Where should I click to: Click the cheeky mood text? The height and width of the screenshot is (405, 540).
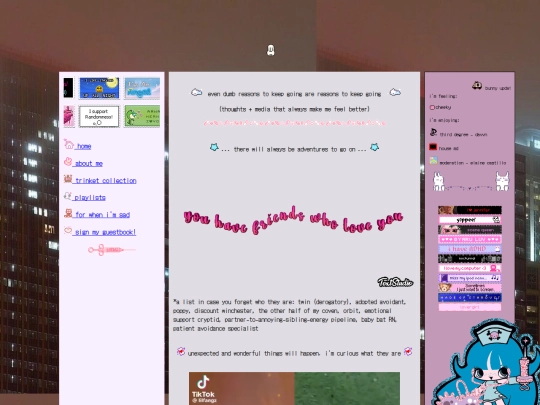(x=443, y=107)
